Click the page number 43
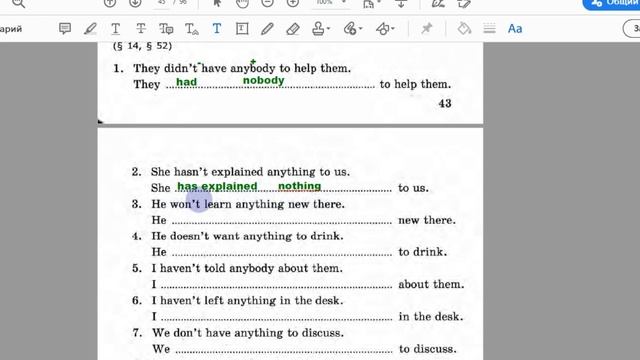 [445, 103]
